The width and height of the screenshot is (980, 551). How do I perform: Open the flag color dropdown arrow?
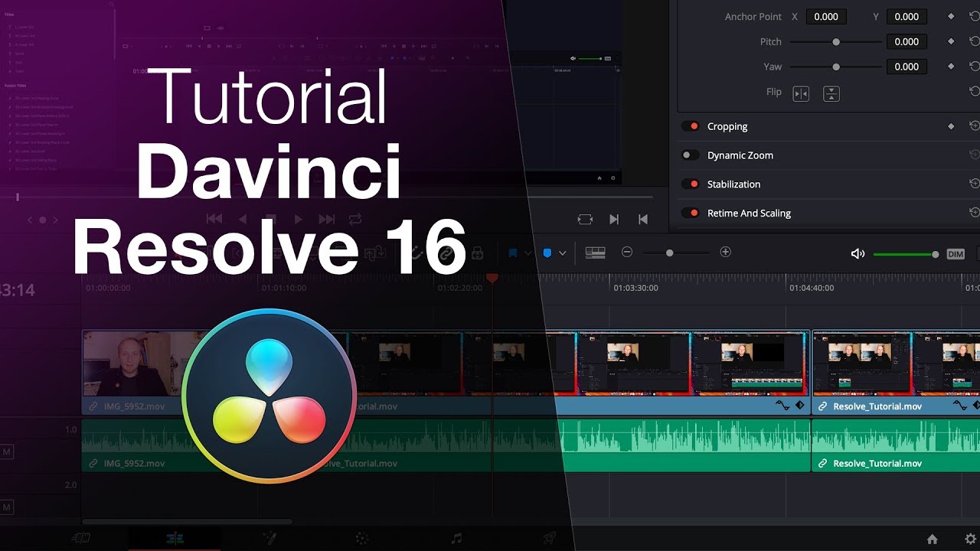coord(528,253)
